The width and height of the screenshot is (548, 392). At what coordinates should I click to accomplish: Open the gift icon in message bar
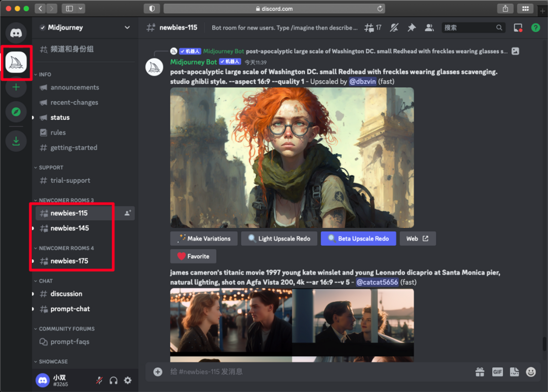tap(480, 372)
